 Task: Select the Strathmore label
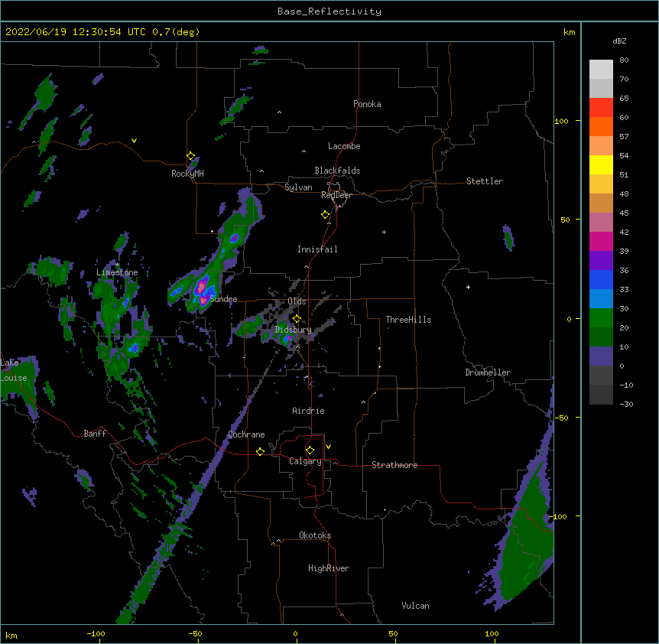coord(394,465)
